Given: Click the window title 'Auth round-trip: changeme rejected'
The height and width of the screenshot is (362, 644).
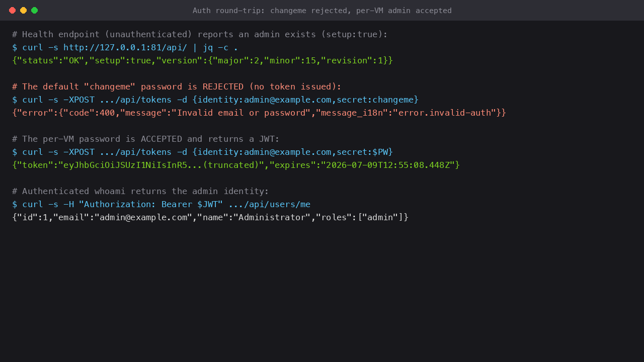Looking at the screenshot, I should click(322, 11).
